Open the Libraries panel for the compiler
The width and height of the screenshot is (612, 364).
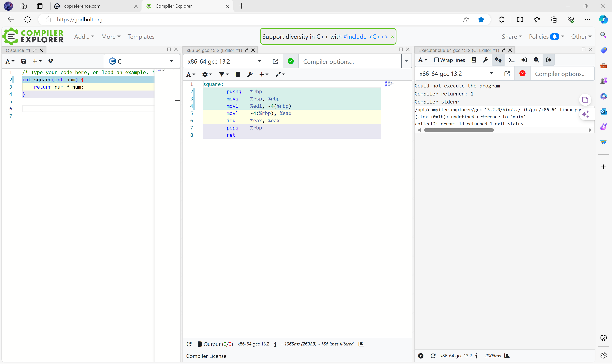238,74
